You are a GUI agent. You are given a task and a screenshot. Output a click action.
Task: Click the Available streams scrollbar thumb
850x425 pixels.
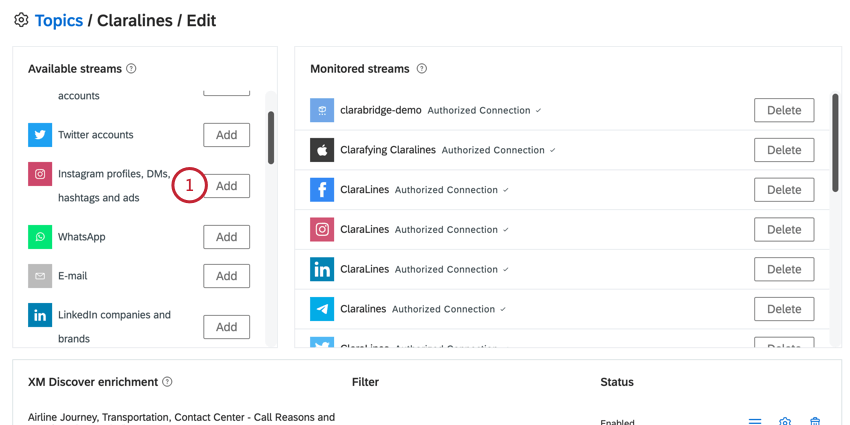[x=271, y=138]
